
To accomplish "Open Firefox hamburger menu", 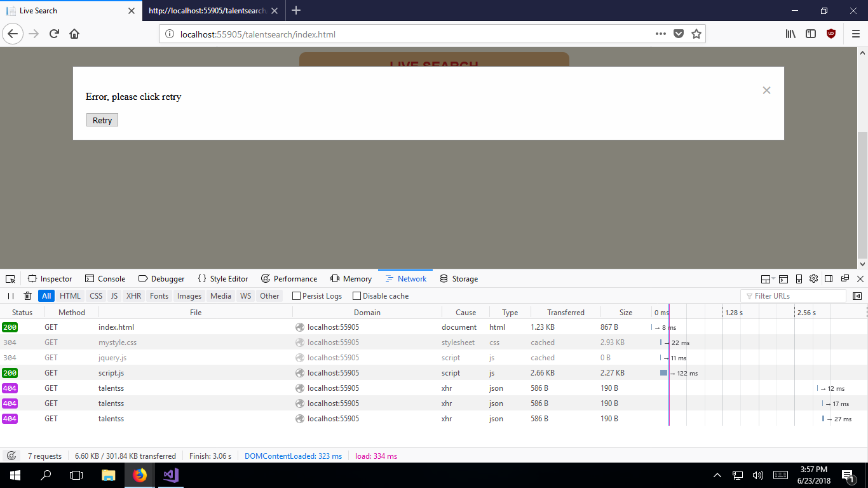I will [x=855, y=34].
